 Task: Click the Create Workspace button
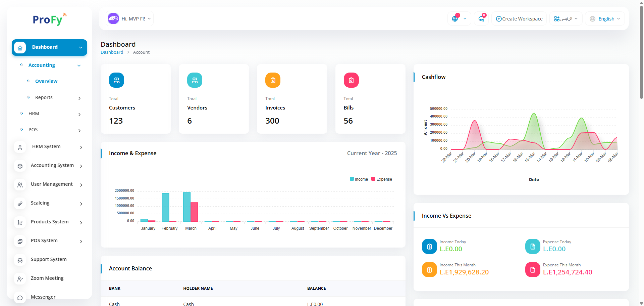pos(519,19)
